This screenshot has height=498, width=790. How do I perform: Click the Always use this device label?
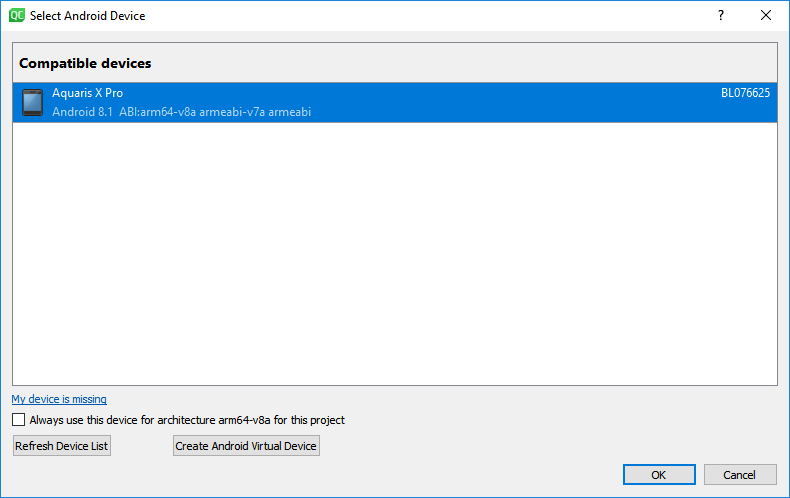(187, 420)
